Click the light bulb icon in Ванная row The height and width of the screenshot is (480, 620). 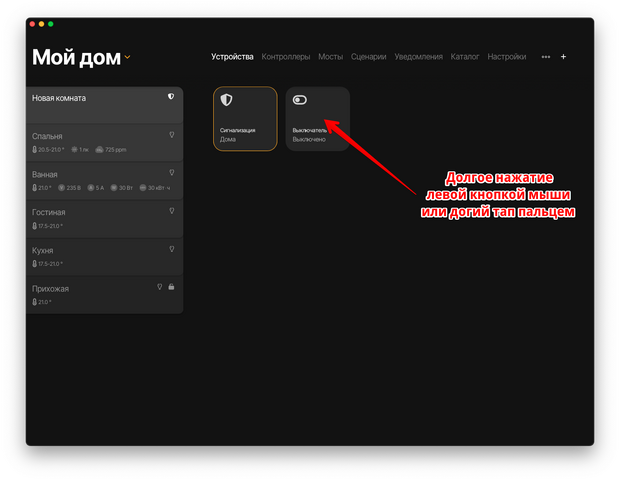point(171,172)
